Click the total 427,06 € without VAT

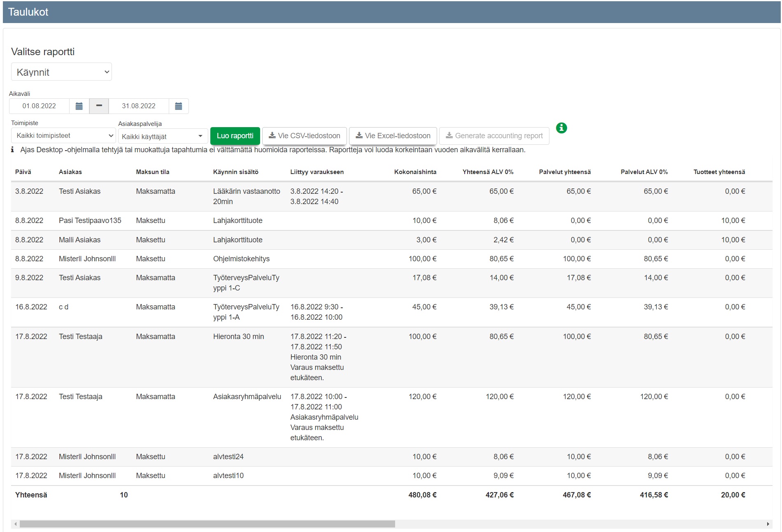click(x=500, y=495)
